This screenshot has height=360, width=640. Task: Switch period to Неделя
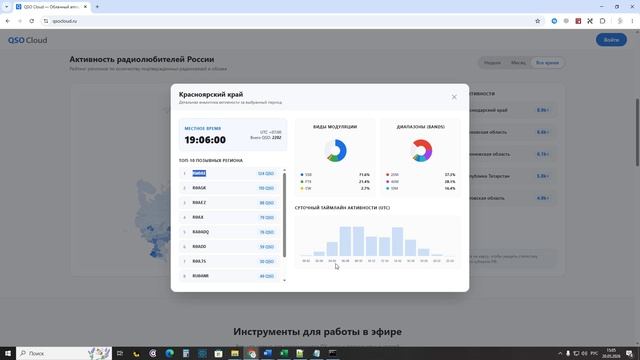pyautogui.click(x=492, y=63)
